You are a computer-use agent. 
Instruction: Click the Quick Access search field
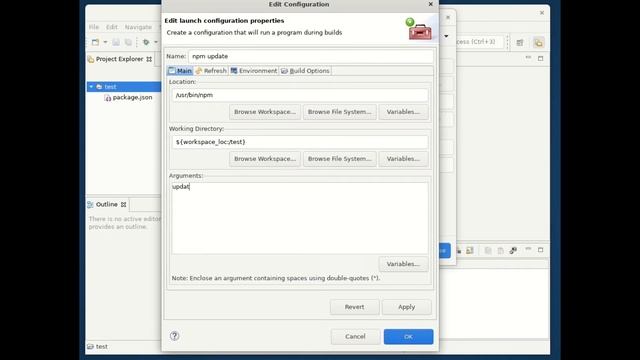point(480,42)
